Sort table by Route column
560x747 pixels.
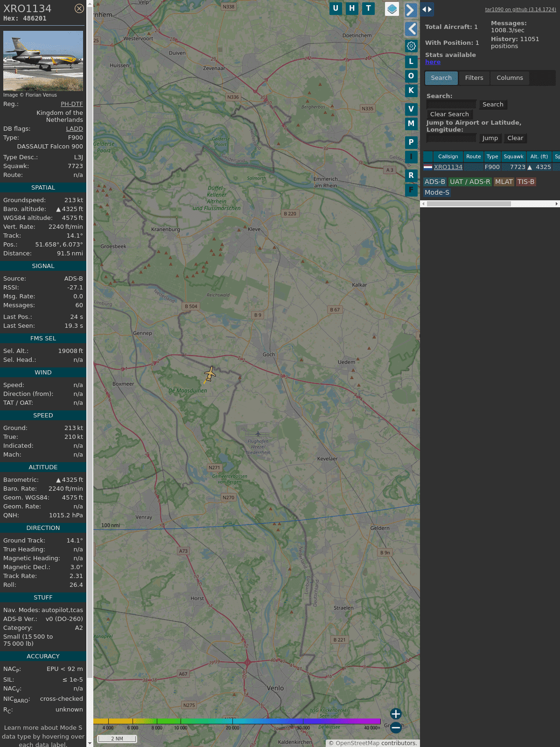(x=473, y=157)
